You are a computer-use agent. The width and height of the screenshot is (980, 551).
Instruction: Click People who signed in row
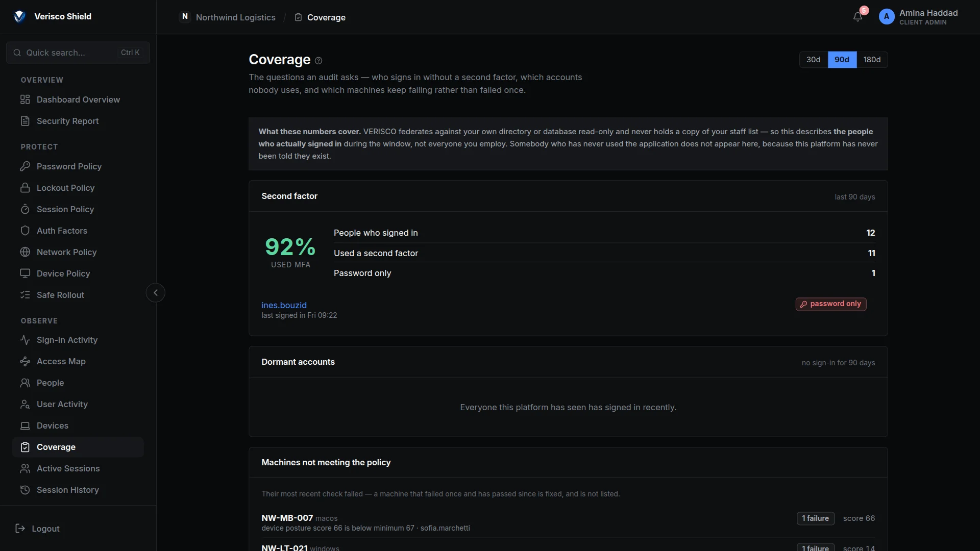tap(604, 233)
